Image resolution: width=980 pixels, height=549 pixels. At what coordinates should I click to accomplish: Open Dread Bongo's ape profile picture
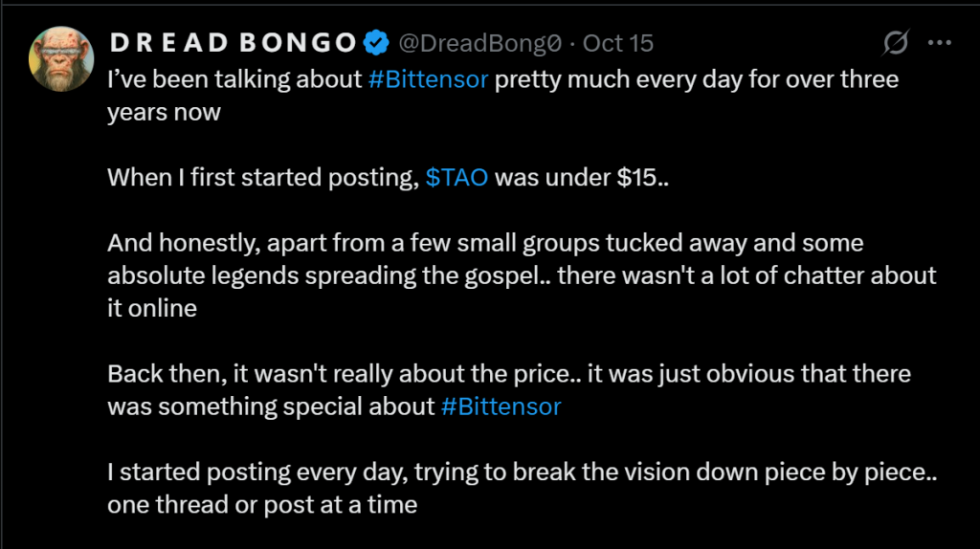[x=61, y=59]
